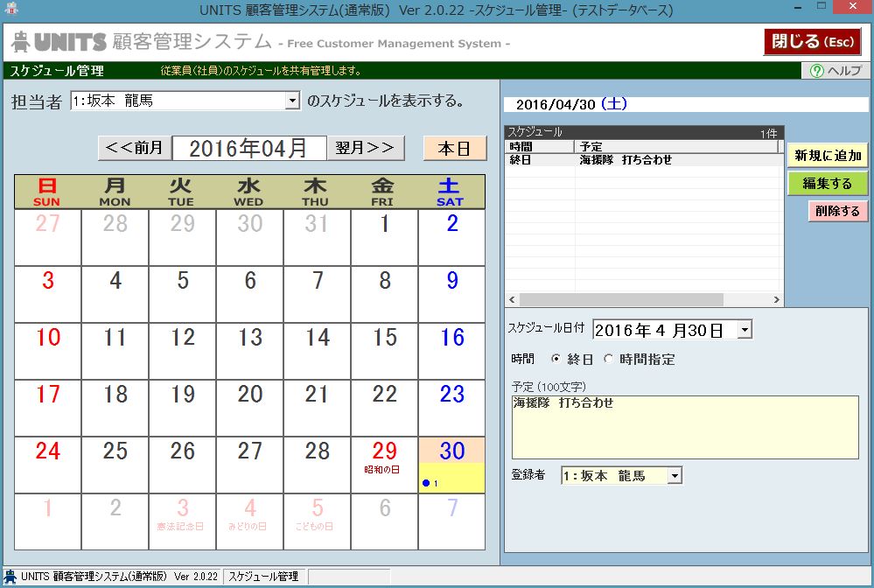874x588 pixels.
Task: Select April 21 on the calendar
Action: click(318, 408)
